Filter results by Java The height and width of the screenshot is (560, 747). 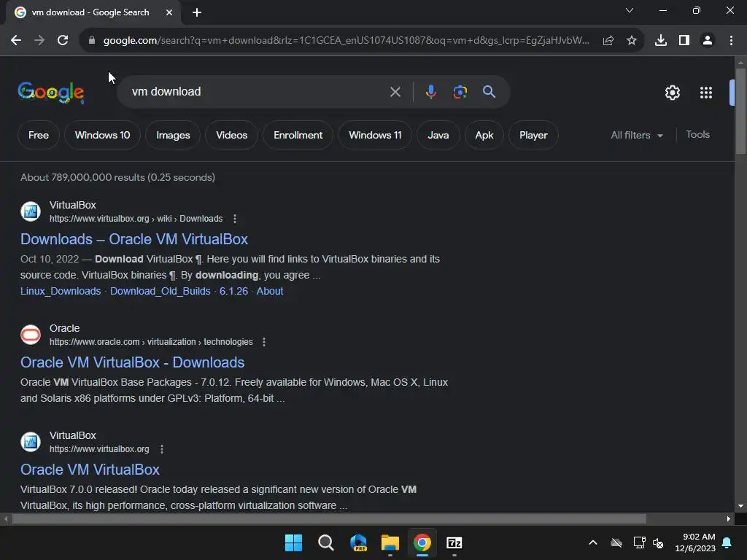coord(438,135)
